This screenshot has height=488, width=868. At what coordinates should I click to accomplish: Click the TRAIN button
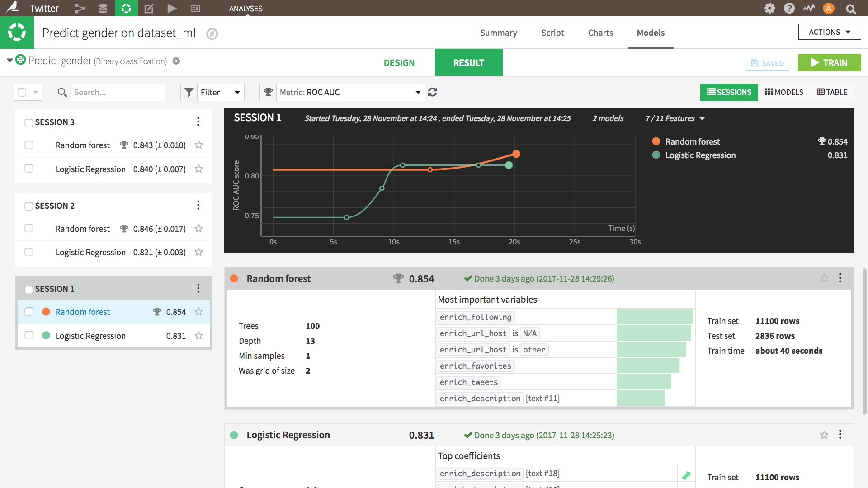(x=829, y=62)
